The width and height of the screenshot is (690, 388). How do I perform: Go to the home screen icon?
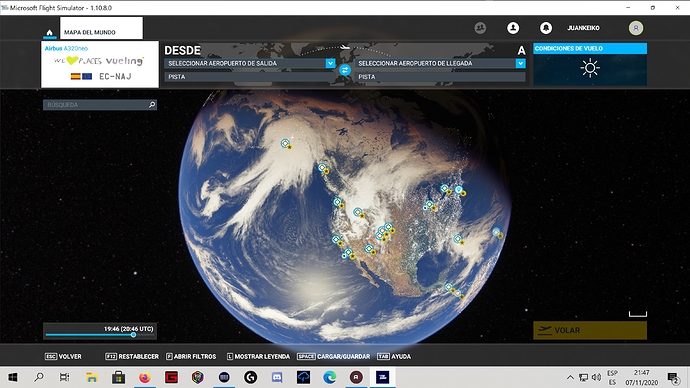click(49, 32)
